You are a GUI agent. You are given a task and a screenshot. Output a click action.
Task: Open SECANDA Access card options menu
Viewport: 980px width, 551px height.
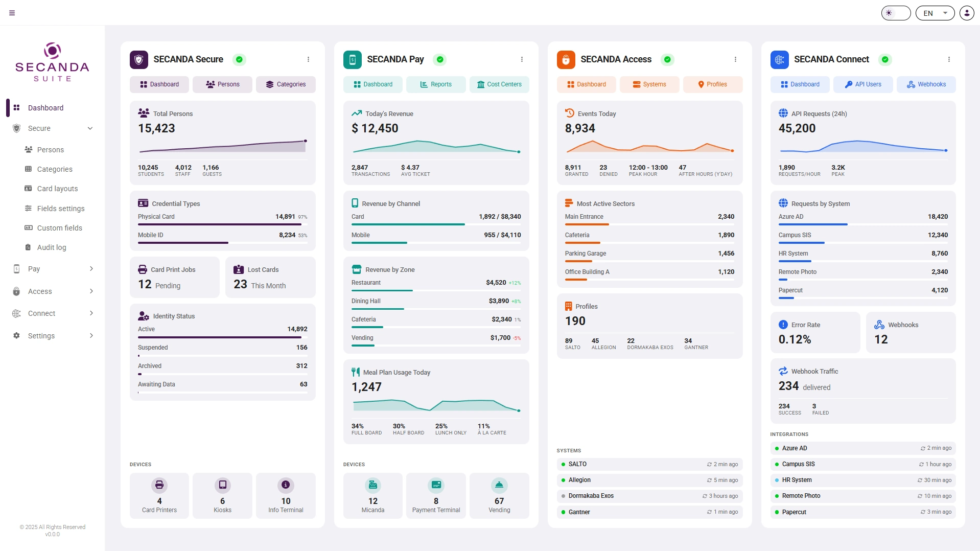(735, 59)
